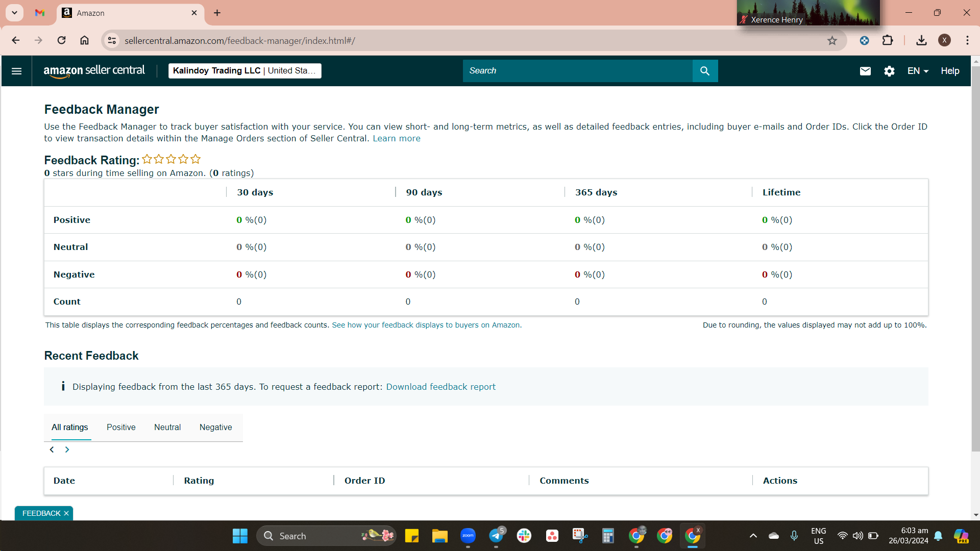The image size is (980, 551).
Task: Open the taskbar notifications bell
Action: [938, 536]
